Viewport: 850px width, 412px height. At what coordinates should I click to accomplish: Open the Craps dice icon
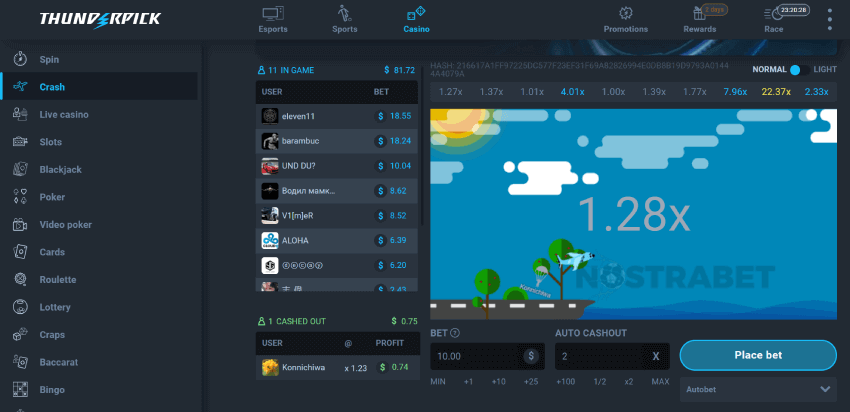click(x=20, y=334)
